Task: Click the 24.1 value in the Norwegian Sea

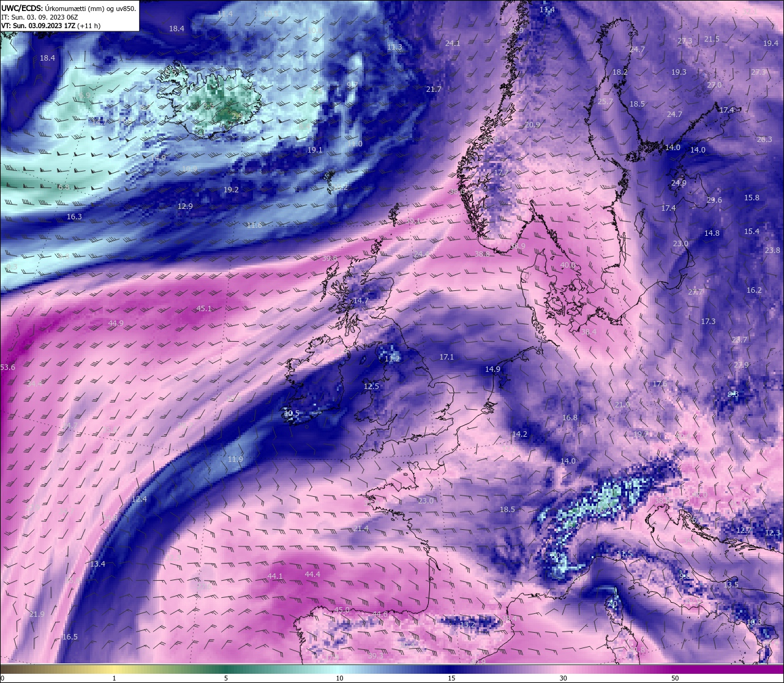Action: point(453,43)
